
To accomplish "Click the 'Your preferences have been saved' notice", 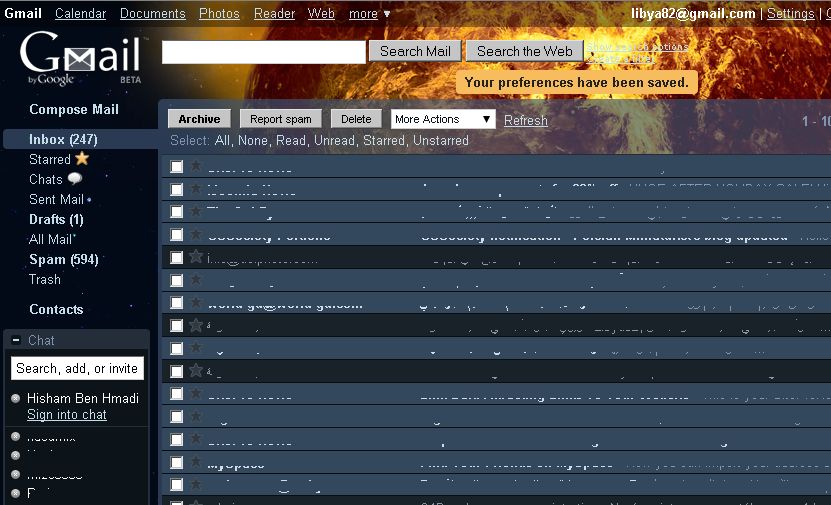I will pyautogui.click(x=577, y=83).
